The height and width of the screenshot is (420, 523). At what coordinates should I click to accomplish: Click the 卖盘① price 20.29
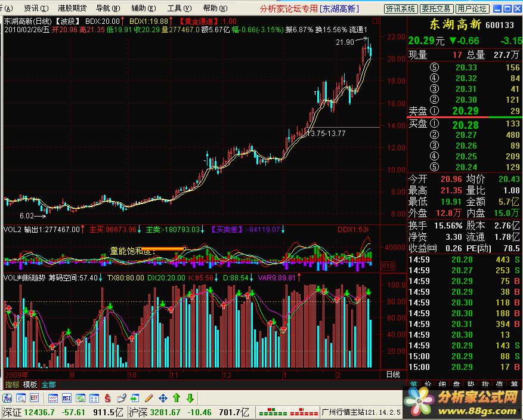click(465, 111)
